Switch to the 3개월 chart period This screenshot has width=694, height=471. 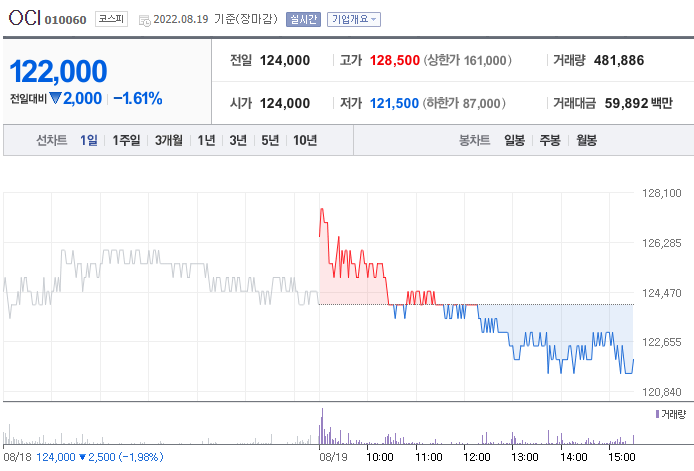[x=169, y=140]
